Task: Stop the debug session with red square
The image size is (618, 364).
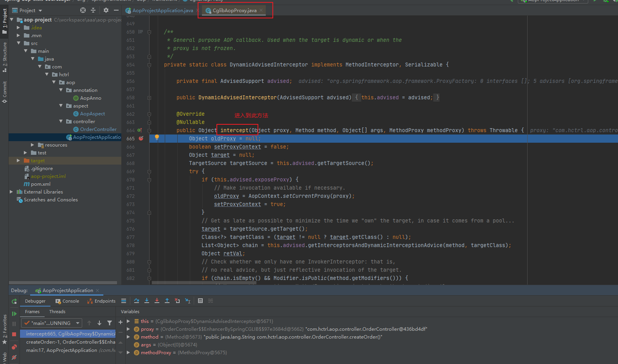Action: pos(14,334)
